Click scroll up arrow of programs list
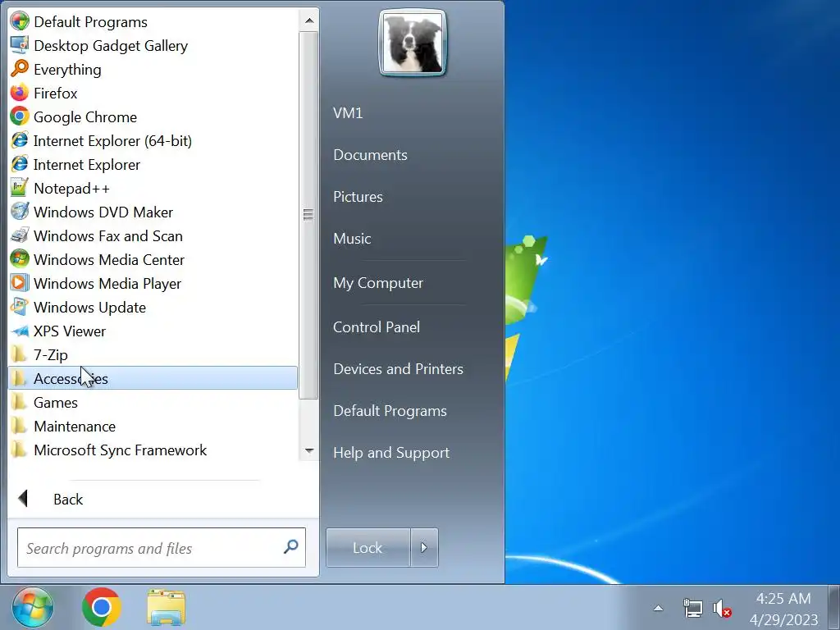 pyautogui.click(x=309, y=21)
